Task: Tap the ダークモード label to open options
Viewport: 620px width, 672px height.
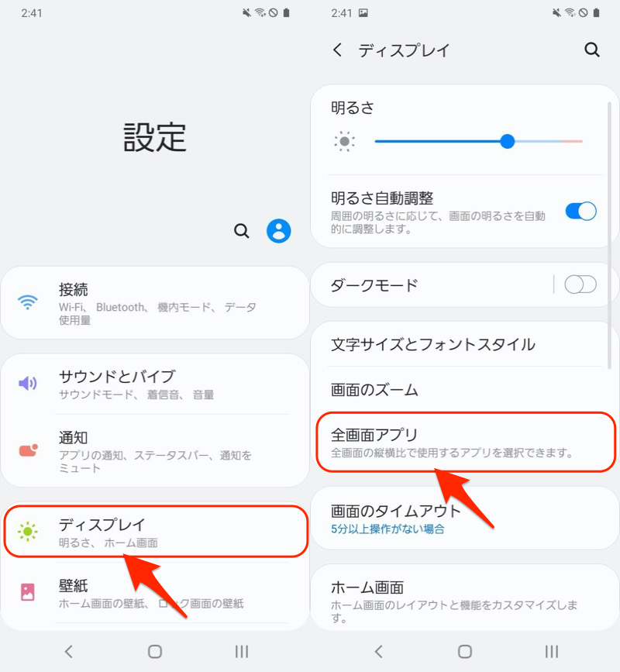Action: click(374, 284)
